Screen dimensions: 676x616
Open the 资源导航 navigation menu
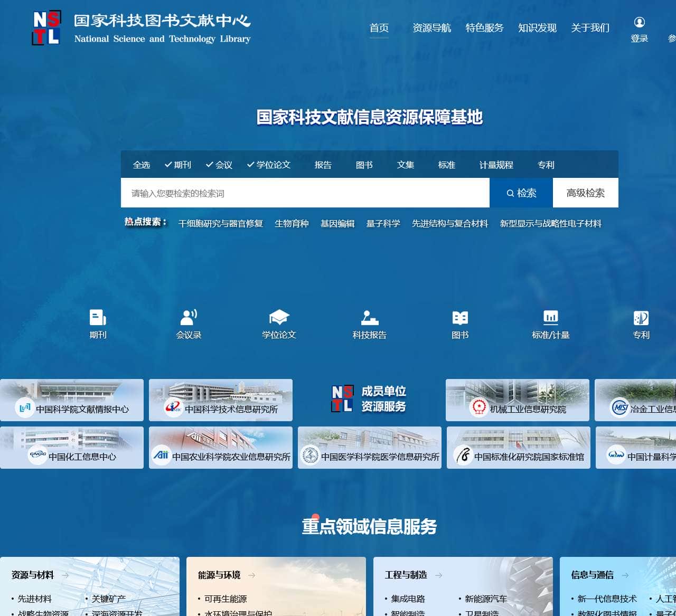click(x=431, y=28)
